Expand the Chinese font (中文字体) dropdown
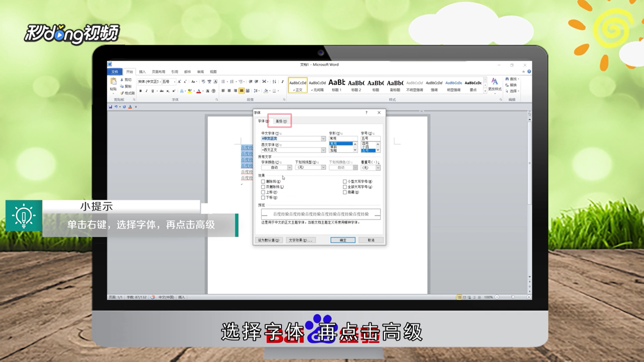The height and width of the screenshot is (362, 644). point(323,139)
